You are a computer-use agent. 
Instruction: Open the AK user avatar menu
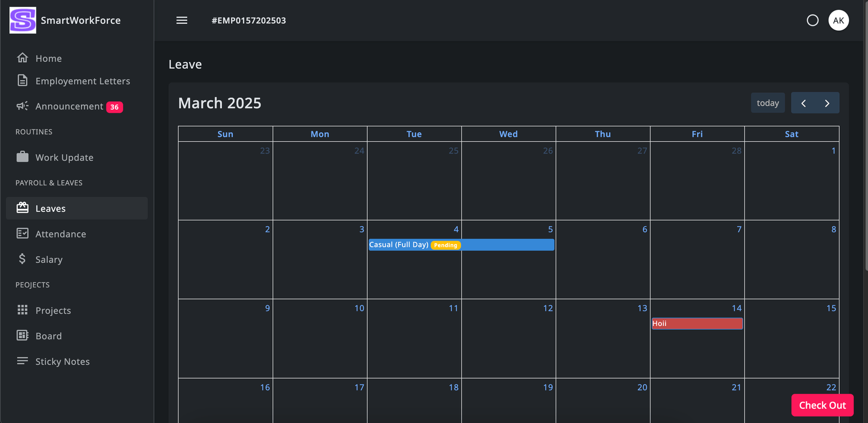pyautogui.click(x=838, y=21)
